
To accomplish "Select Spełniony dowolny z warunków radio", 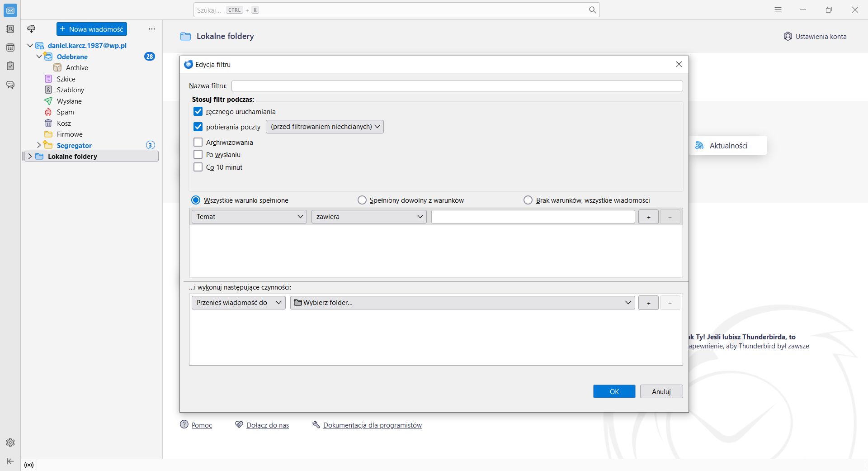I will (x=362, y=200).
